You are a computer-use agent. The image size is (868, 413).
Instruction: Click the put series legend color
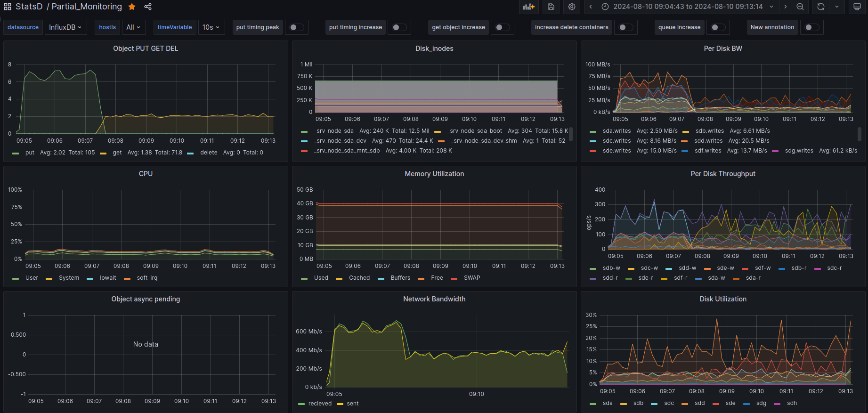coord(16,153)
